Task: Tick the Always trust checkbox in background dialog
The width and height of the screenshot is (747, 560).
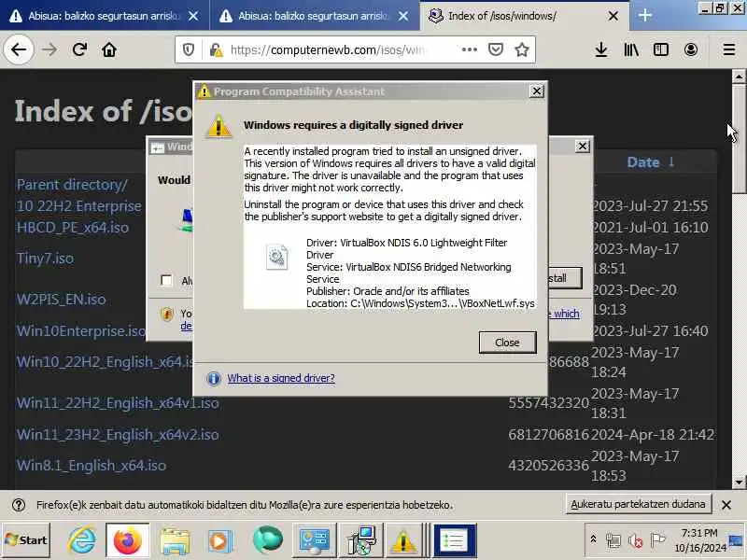Action: click(166, 280)
